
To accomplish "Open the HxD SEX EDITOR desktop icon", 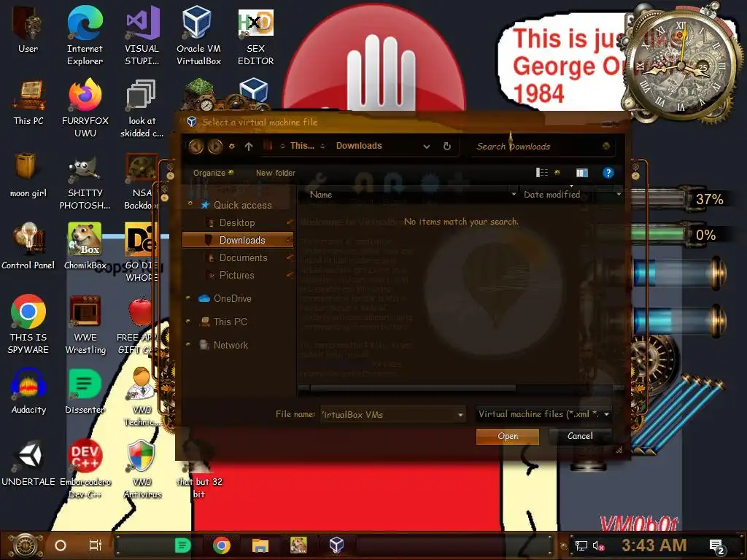I will (x=255, y=36).
